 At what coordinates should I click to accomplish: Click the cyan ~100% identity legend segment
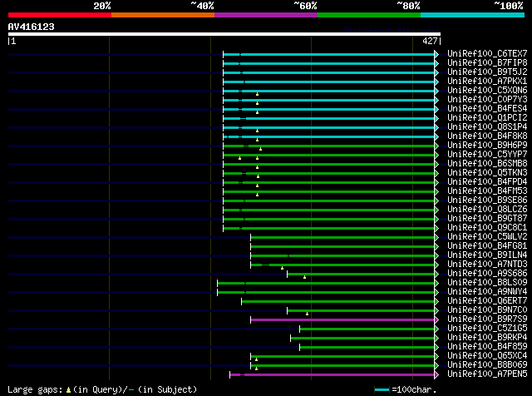[x=472, y=15]
